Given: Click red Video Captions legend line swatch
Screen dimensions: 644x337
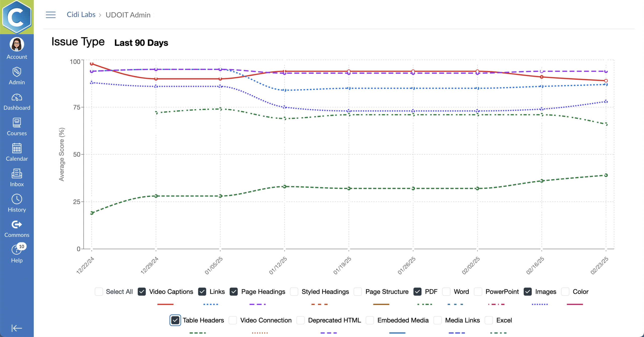Looking at the screenshot, I should click(165, 304).
